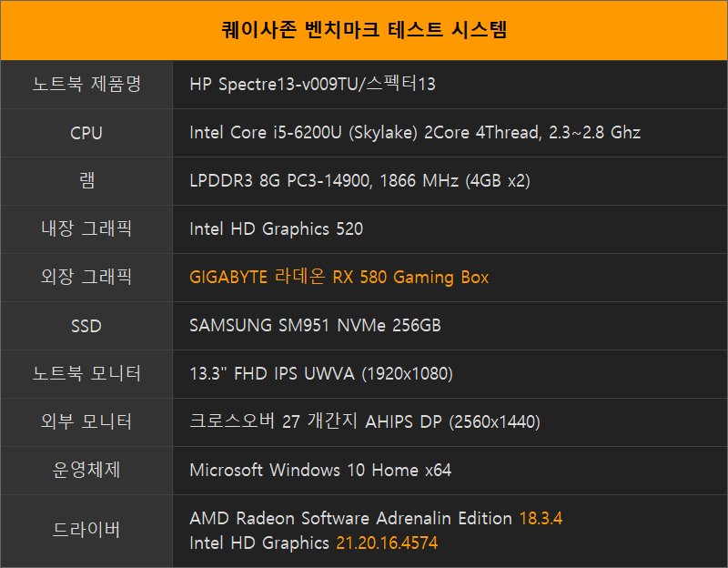
Task: Click 크로스오버 27 개간지 AHIPS DP value
Action: point(365,421)
